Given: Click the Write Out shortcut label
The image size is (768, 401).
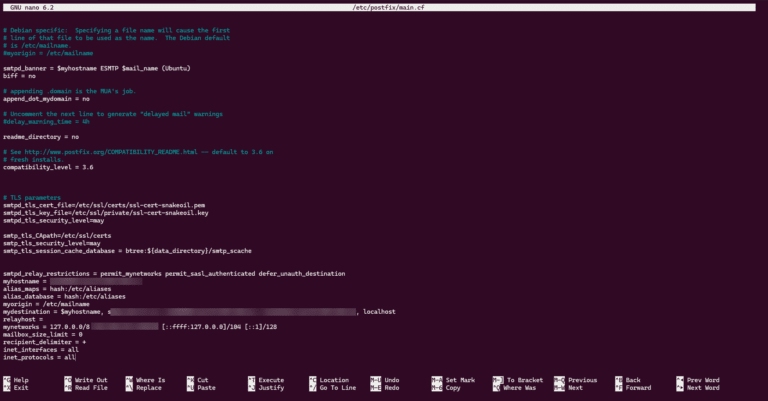Looking at the screenshot, I should click(x=91, y=380).
